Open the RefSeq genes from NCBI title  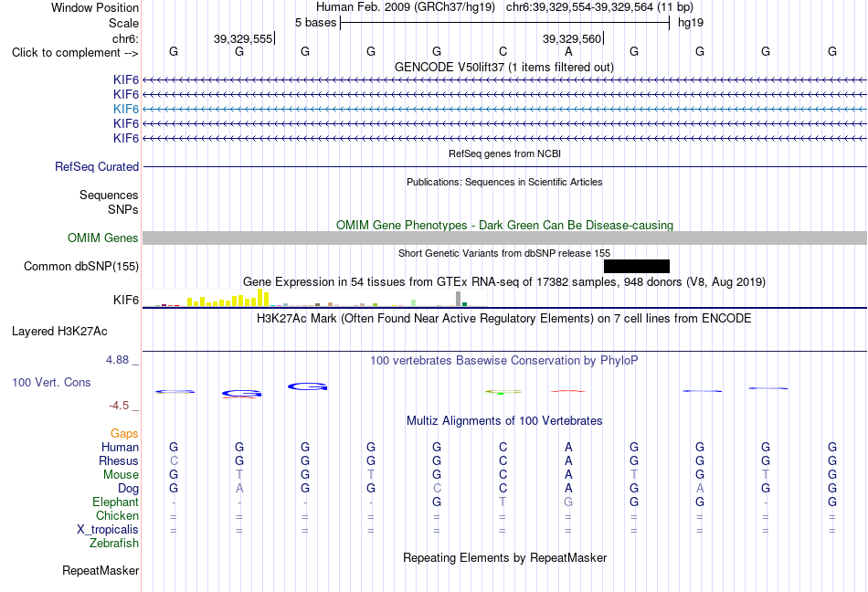504,153
